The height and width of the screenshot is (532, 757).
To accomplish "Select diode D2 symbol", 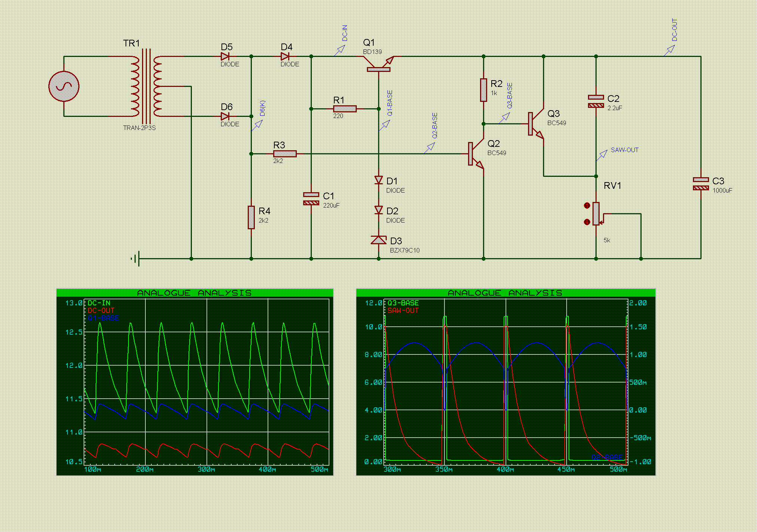I will [x=378, y=210].
